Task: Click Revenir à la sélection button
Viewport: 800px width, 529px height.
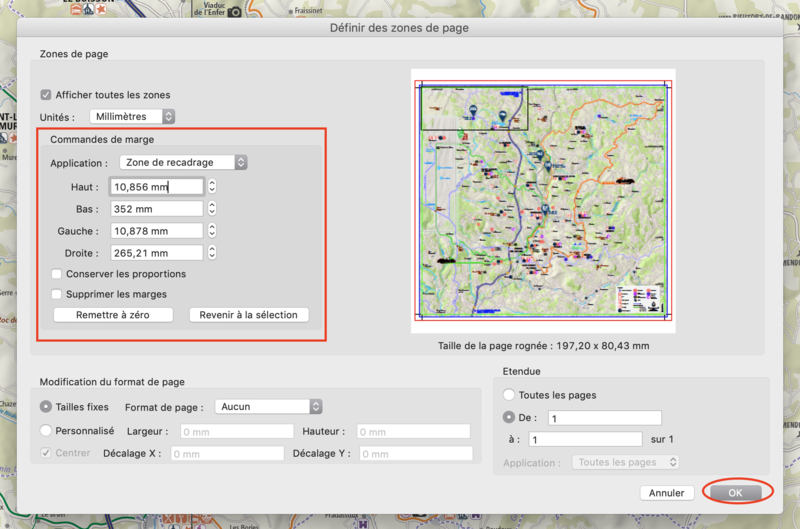Action: pyautogui.click(x=248, y=315)
